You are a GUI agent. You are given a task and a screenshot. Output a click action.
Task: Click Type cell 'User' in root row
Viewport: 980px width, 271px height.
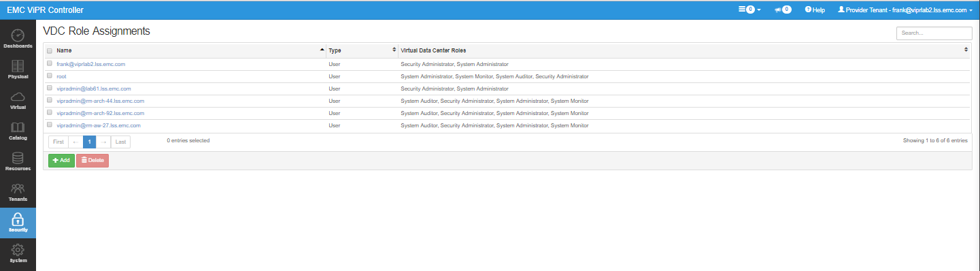[x=334, y=76]
